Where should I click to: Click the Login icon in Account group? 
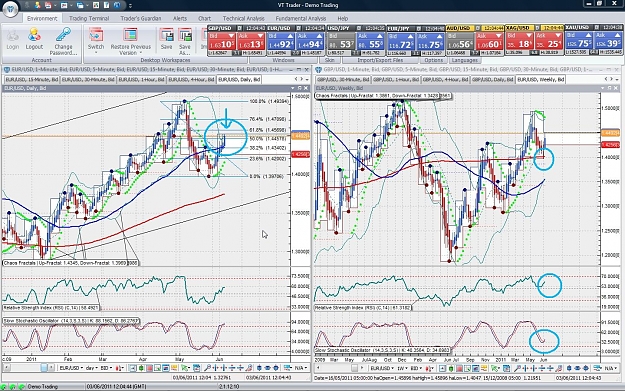click(x=12, y=35)
